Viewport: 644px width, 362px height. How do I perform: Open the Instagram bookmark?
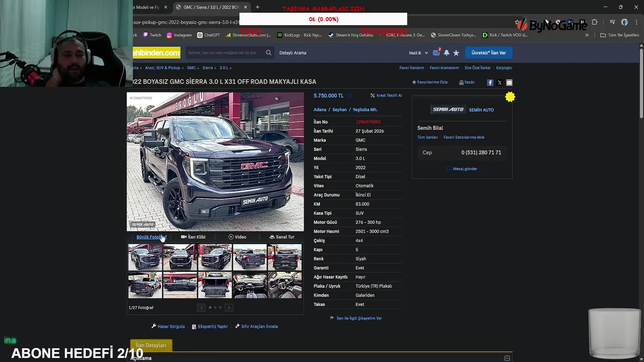(x=179, y=35)
